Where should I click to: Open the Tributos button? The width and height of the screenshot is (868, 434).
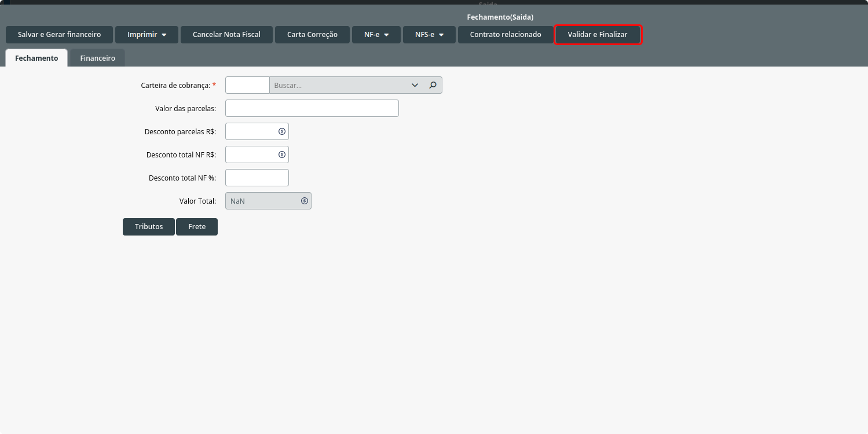(x=149, y=227)
